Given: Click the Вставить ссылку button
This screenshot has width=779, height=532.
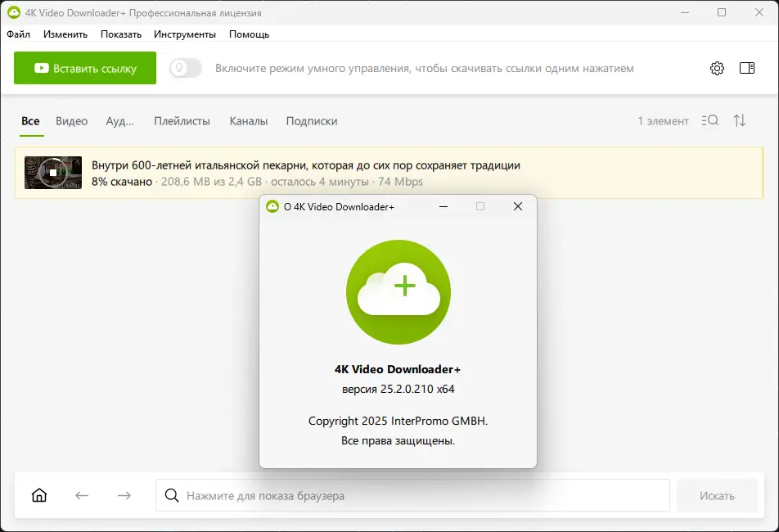Looking at the screenshot, I should tap(85, 68).
